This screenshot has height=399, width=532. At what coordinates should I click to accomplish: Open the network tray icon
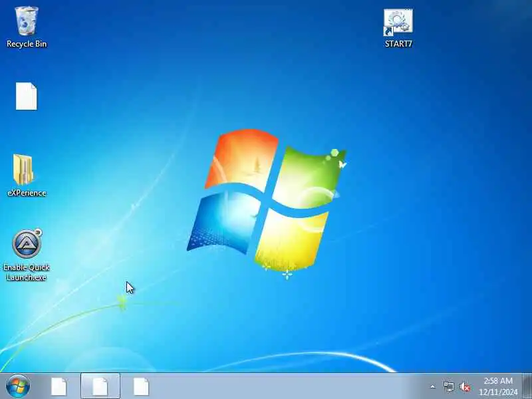(x=448, y=386)
